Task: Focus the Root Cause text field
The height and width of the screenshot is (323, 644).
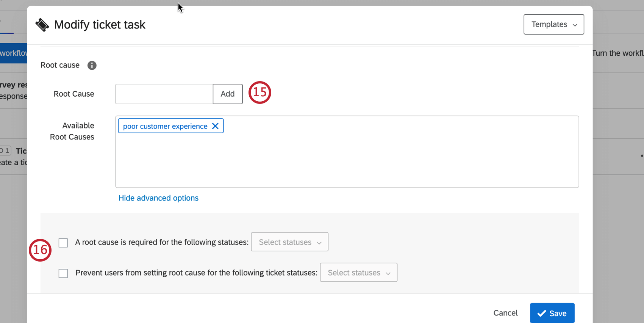Action: [164, 94]
